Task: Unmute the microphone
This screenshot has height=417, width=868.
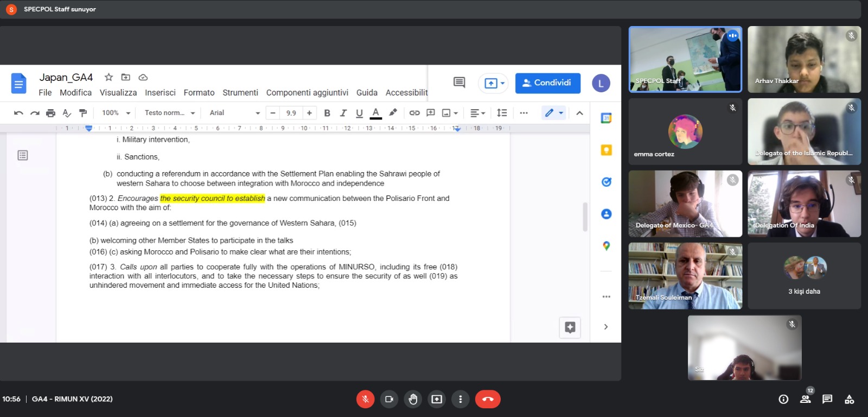Action: 365,399
